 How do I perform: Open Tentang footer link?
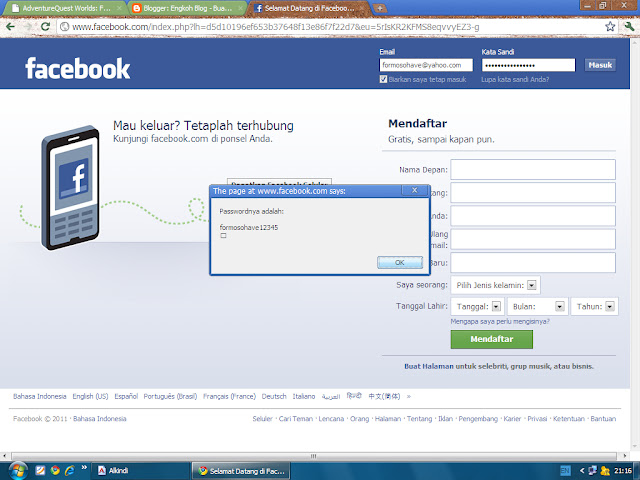(x=419, y=419)
